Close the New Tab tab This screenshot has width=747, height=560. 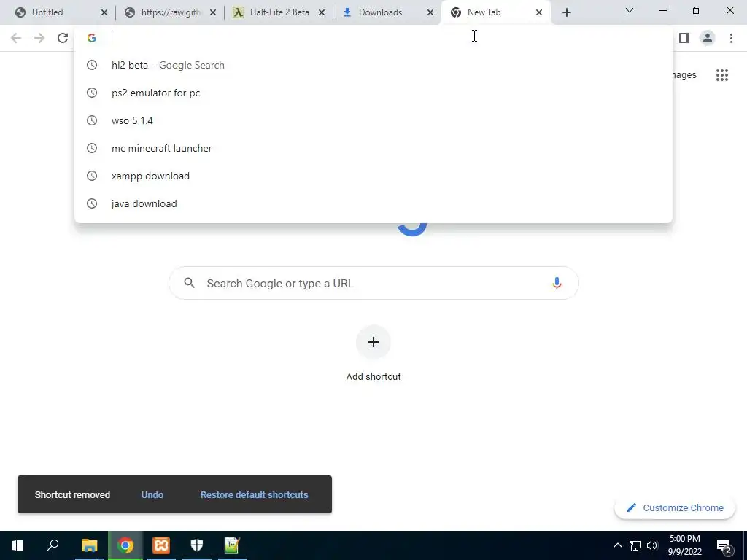539,12
